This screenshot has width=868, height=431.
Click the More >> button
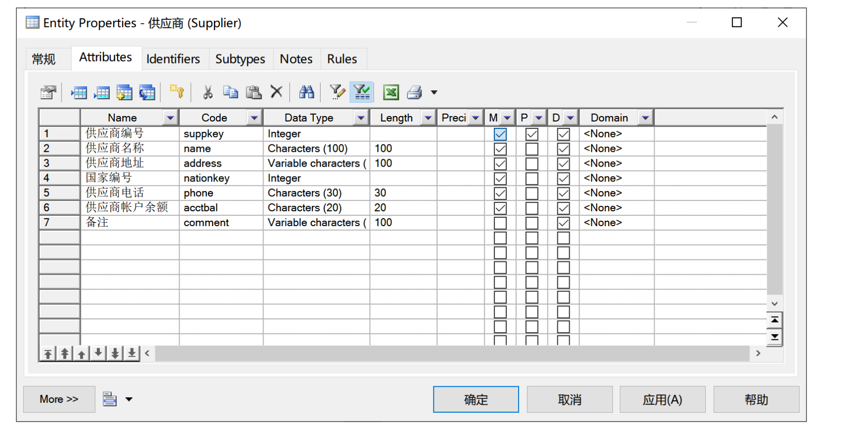tap(59, 399)
